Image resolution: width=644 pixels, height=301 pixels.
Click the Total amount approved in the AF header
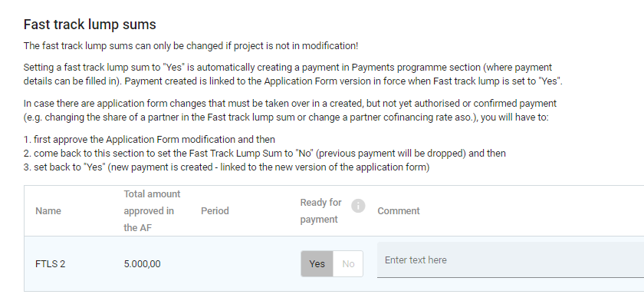click(x=152, y=211)
